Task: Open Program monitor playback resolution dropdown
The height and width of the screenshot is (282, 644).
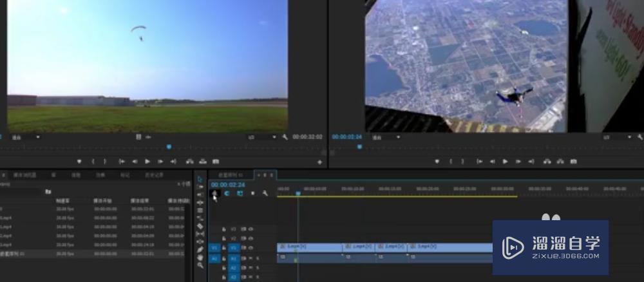Action: point(618,137)
